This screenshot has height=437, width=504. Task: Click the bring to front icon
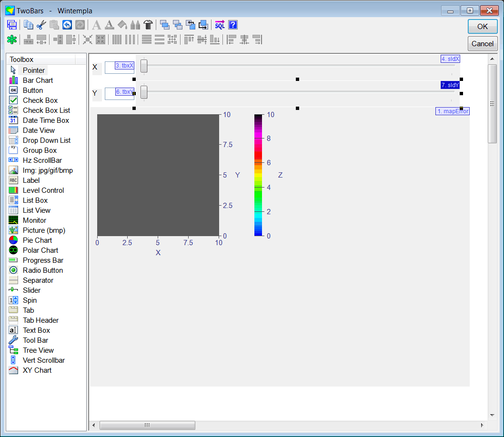pos(164,25)
